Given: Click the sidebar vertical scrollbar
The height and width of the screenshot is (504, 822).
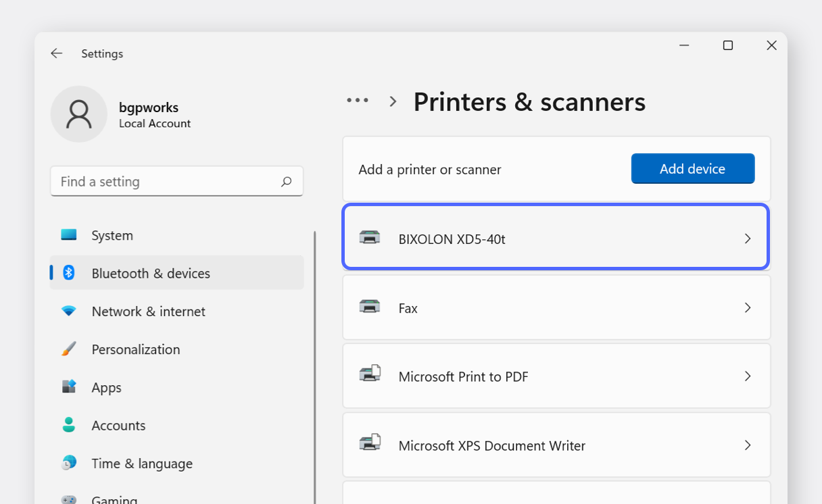Looking at the screenshot, I should [x=315, y=365].
